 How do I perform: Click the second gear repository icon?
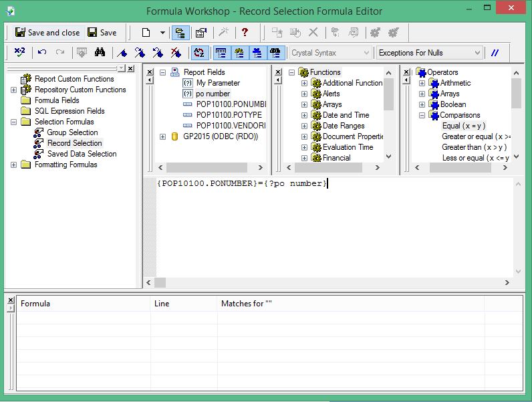(393, 33)
